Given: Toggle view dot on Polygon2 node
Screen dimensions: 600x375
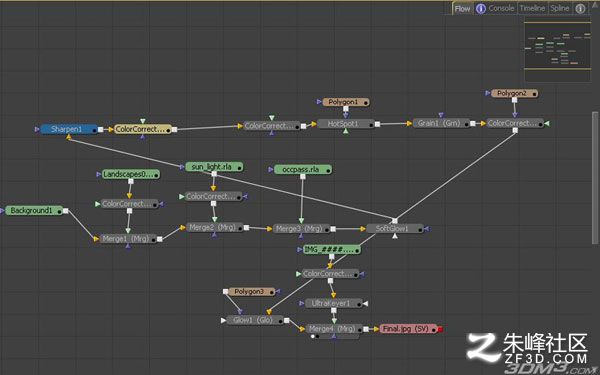Looking at the screenshot, I should (535, 94).
